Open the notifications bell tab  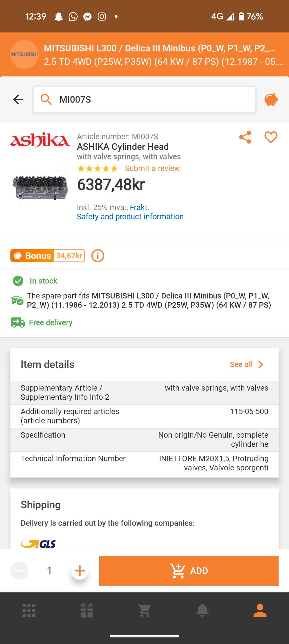pos(202,611)
